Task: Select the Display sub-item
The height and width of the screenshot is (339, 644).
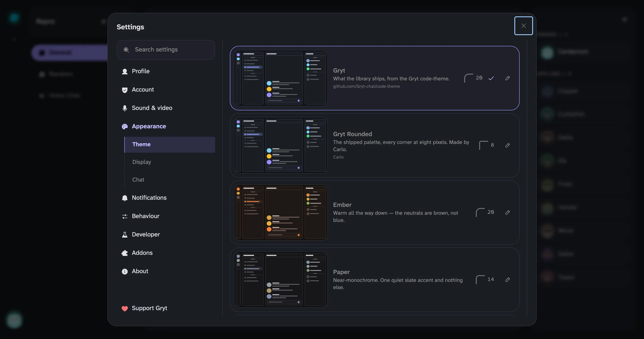Action: [170, 162]
